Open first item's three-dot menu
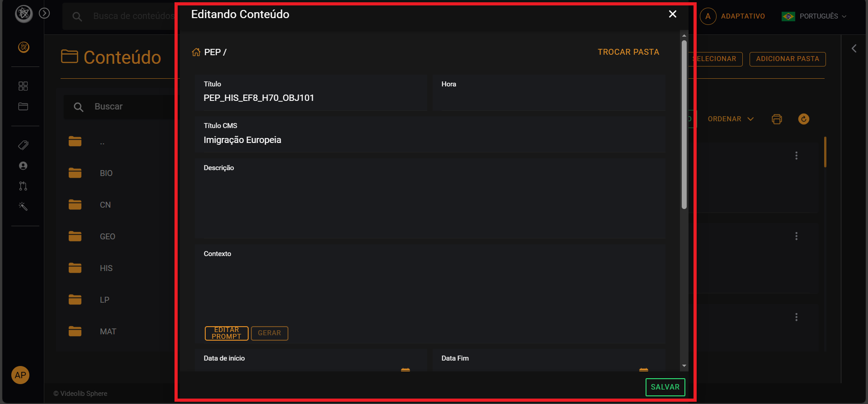This screenshot has width=868, height=404. pyautogui.click(x=796, y=156)
